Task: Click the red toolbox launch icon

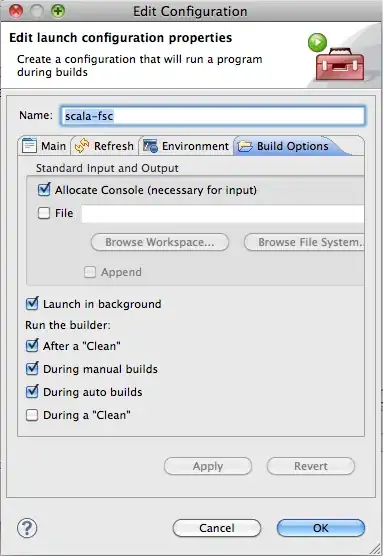Action: coord(339,64)
